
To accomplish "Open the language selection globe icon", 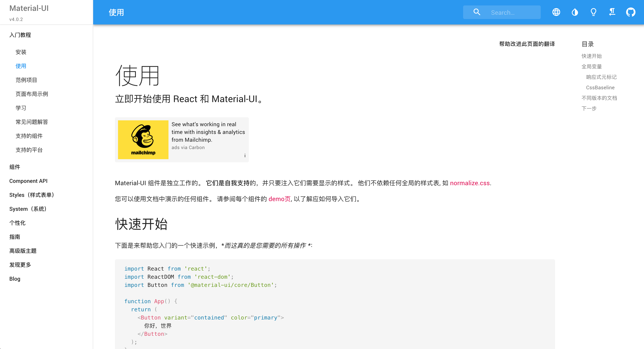I will coord(556,12).
